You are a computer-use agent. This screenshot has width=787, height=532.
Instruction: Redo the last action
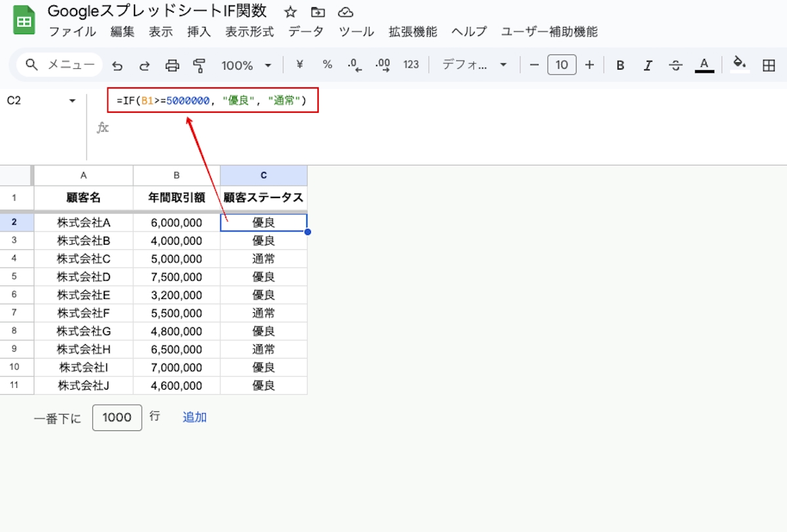(x=144, y=65)
